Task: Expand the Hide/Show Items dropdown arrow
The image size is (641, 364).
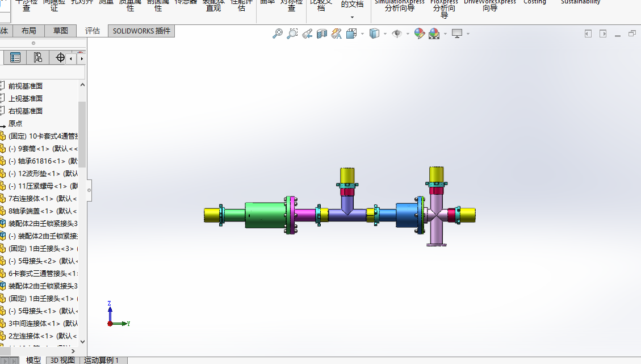Action: (x=408, y=34)
